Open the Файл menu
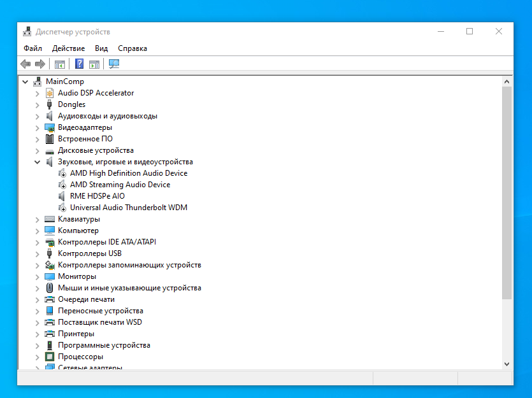The height and width of the screenshot is (398, 532). click(x=33, y=48)
